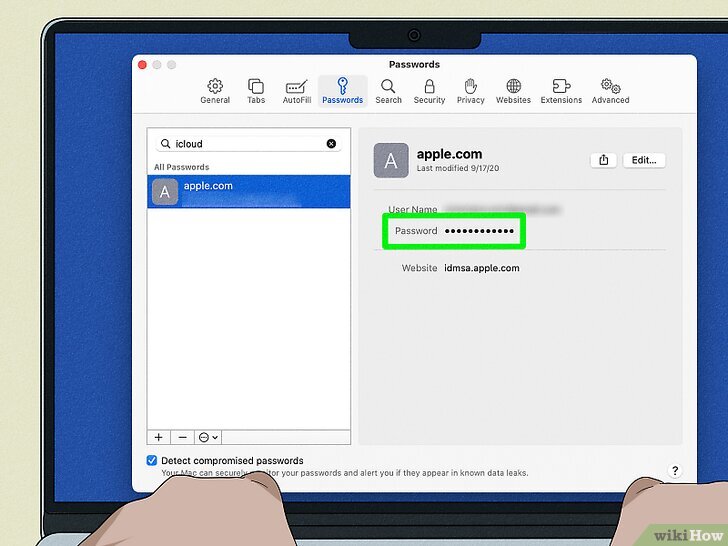Viewport: 728px width, 546px height.
Task: Clear the icloud search text
Action: click(x=331, y=143)
